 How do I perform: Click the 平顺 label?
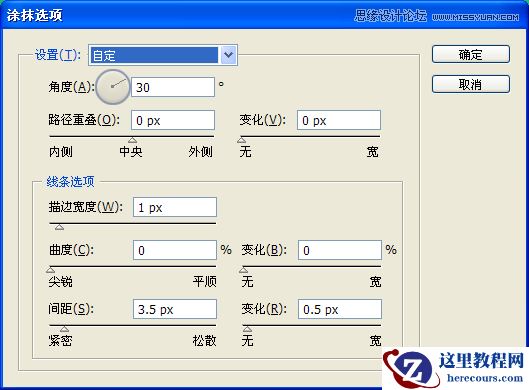point(205,281)
